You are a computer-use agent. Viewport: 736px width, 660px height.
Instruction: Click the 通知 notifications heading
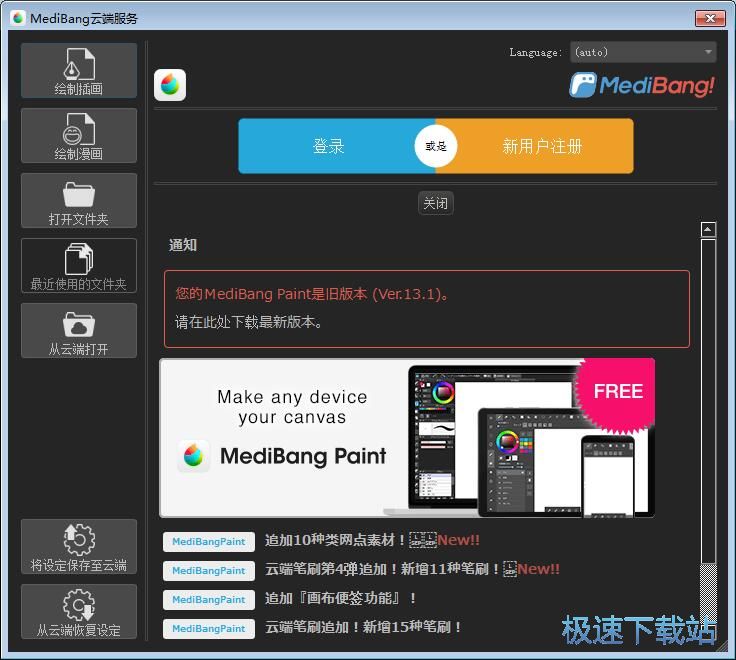tap(183, 245)
